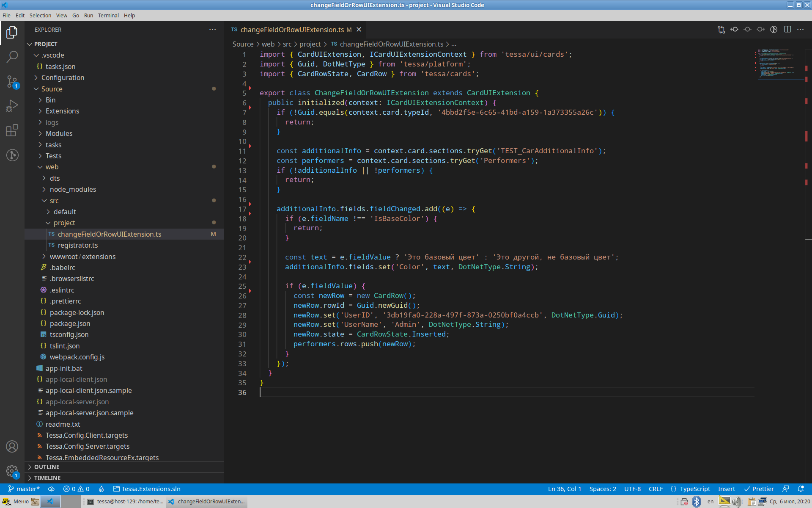Open the Source Control view
This screenshot has width=812, height=508.
(12, 81)
